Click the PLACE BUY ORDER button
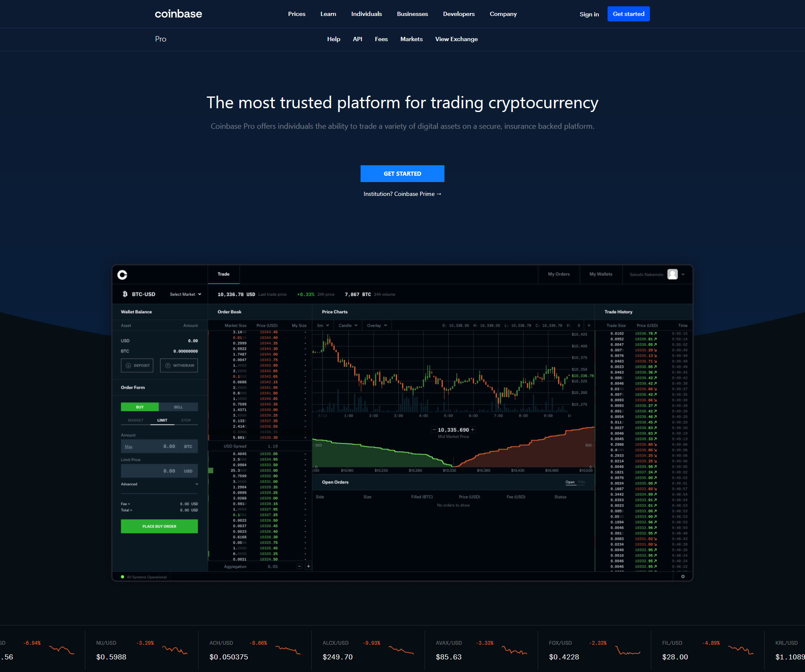This screenshot has height=672, width=805. [159, 526]
